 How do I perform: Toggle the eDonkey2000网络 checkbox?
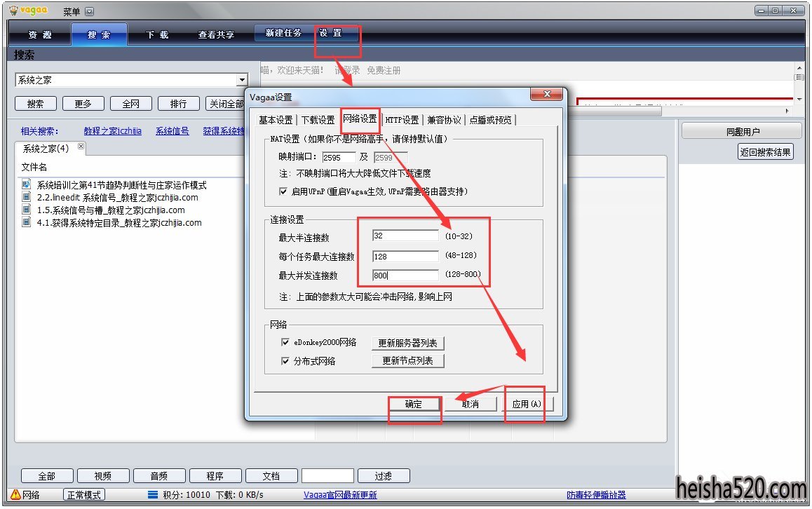click(x=285, y=342)
